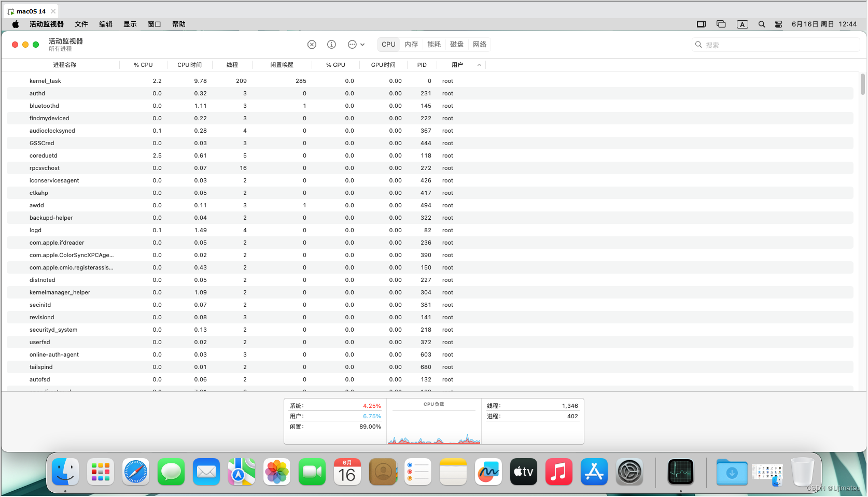The image size is (868, 497).
Task: Select the kernel_task process row
Action: pos(430,81)
